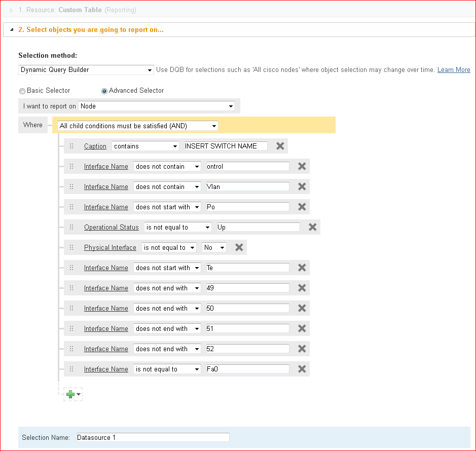Viewport: 476px width, 451px height.
Task: Open operator dropdown for the 'ontrol' row
Action: [x=167, y=166]
